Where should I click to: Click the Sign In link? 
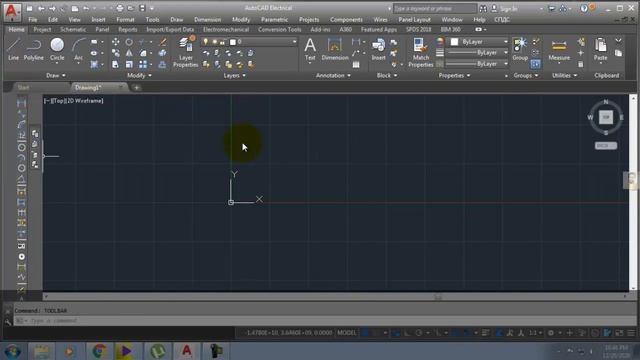click(509, 9)
